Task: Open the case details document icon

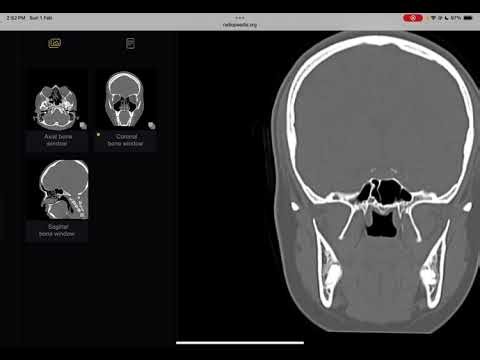Action: (x=131, y=43)
